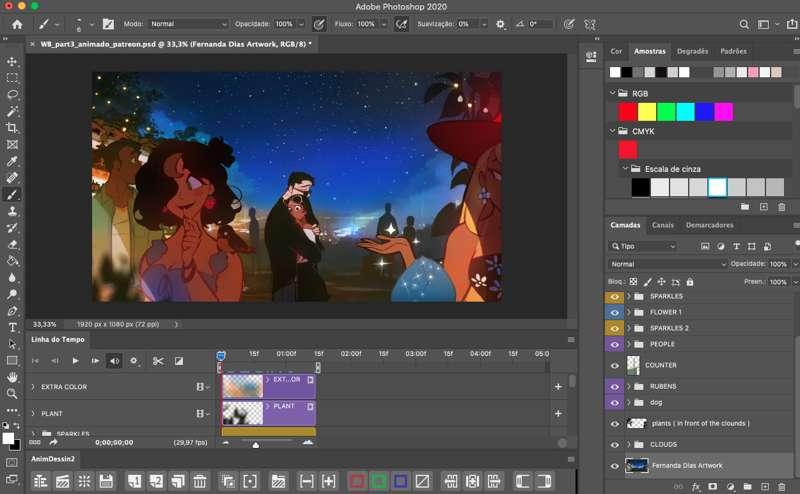Select the Brush tool in the toolbar
Image resolution: width=800 pixels, height=494 pixels.
pos(12,194)
